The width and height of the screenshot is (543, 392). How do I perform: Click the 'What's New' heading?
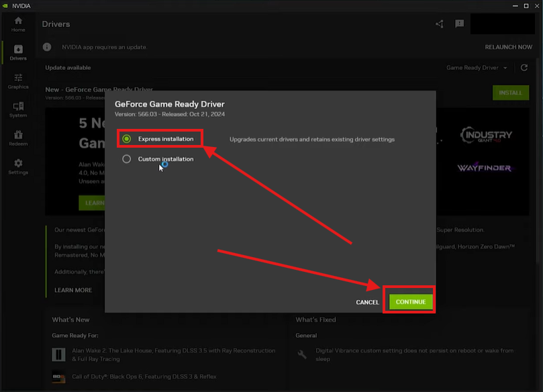click(70, 320)
